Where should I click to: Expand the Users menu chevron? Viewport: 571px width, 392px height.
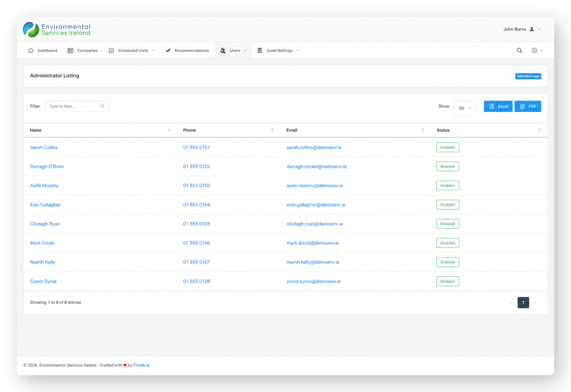245,51
